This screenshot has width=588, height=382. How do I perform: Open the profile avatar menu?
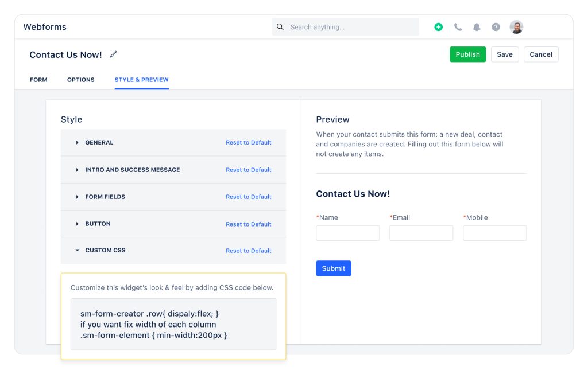(x=516, y=26)
